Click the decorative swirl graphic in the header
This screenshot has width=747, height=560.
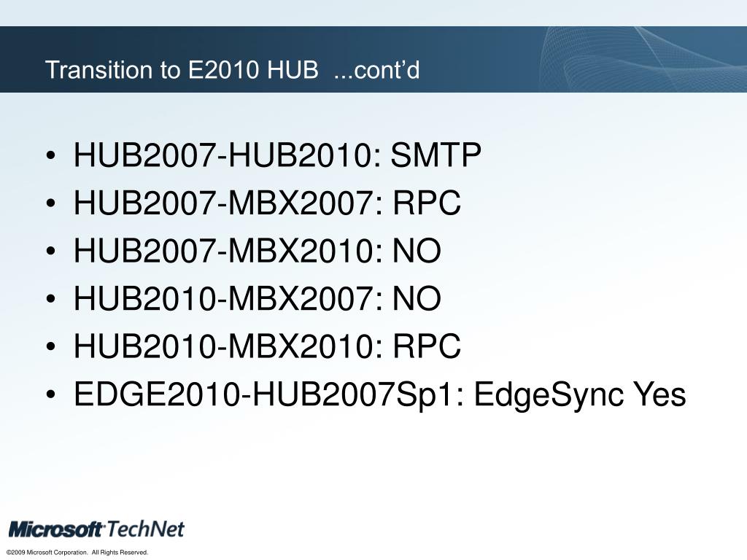pyautogui.click(x=643, y=59)
